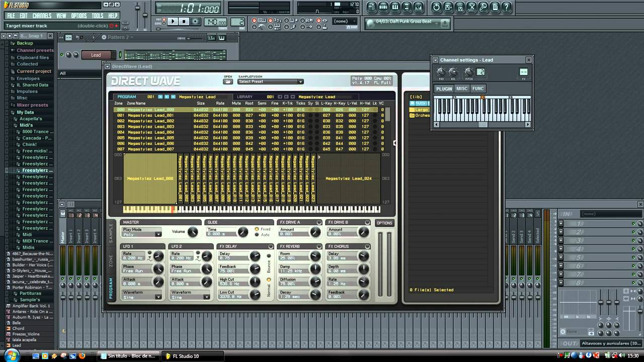Stop playback with the stop button
Viewport: 644px width, 362px height.
pyautogui.click(x=184, y=22)
